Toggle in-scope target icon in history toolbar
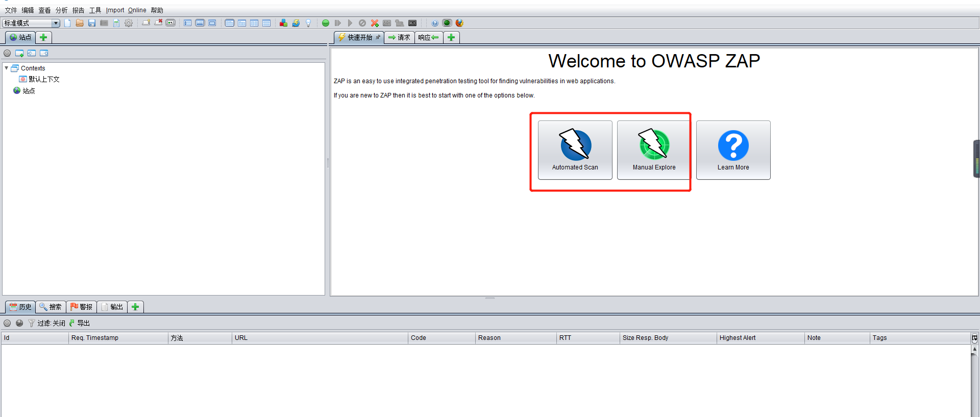This screenshot has width=980, height=417. click(x=7, y=323)
